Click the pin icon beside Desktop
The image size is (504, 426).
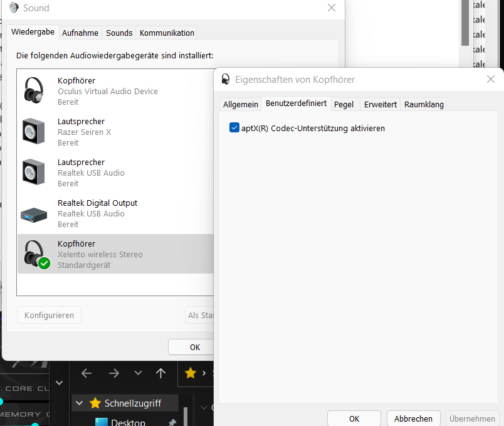pyautogui.click(x=172, y=422)
